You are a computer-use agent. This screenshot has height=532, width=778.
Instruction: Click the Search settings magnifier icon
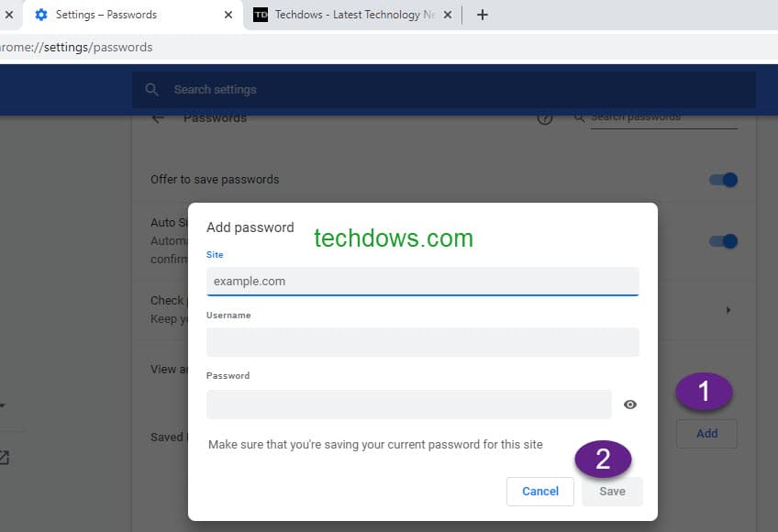coord(152,89)
